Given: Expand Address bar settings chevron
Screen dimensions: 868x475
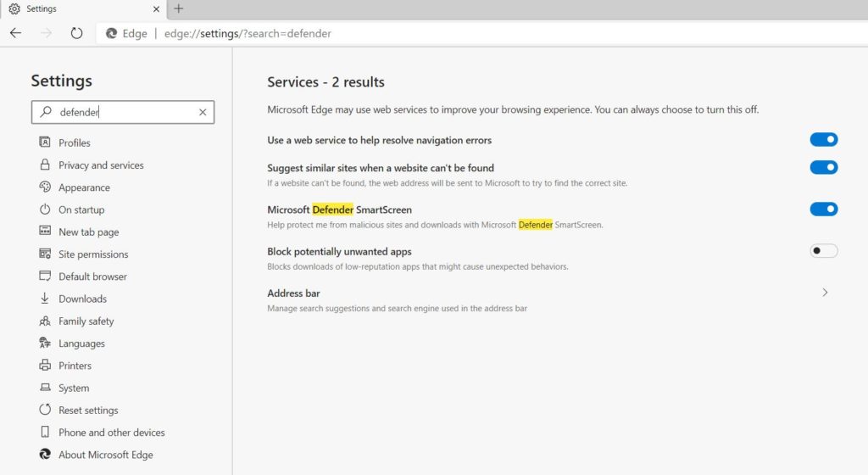Looking at the screenshot, I should [x=825, y=293].
